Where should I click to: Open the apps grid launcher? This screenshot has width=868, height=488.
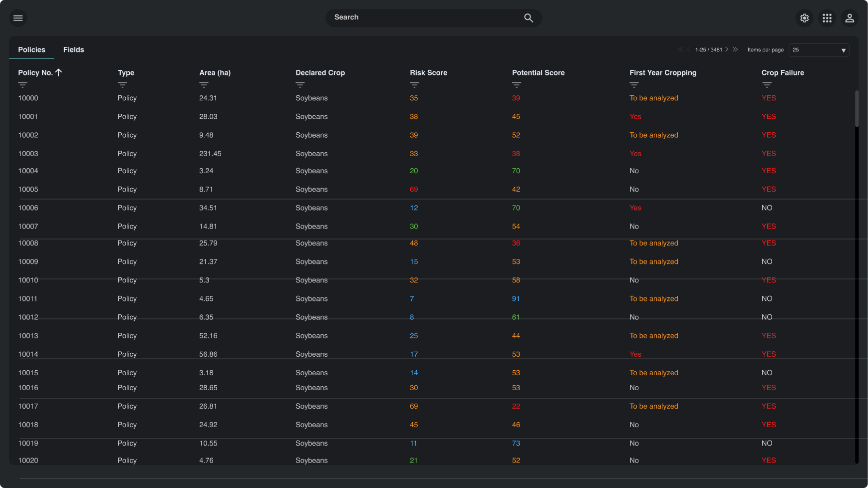point(827,18)
